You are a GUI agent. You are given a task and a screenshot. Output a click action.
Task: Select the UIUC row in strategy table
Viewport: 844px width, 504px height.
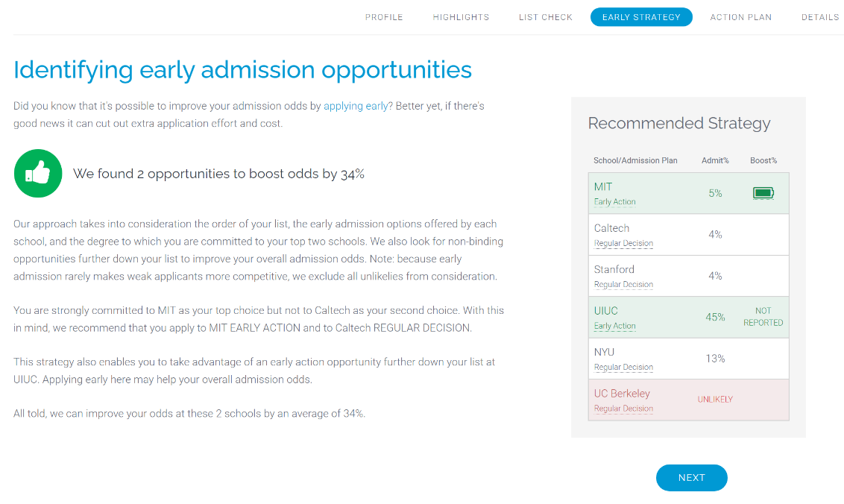tap(688, 317)
